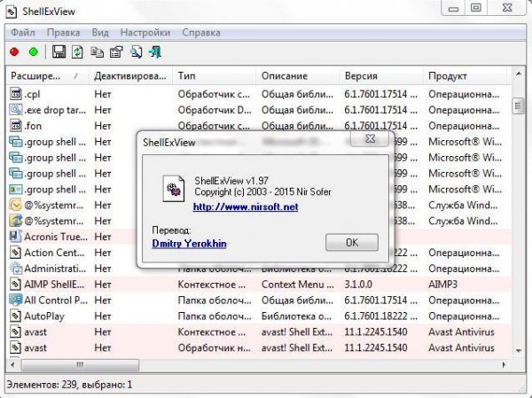Open the Настройки menu
Image resolution: width=532 pixels, height=398 pixels.
point(145,33)
